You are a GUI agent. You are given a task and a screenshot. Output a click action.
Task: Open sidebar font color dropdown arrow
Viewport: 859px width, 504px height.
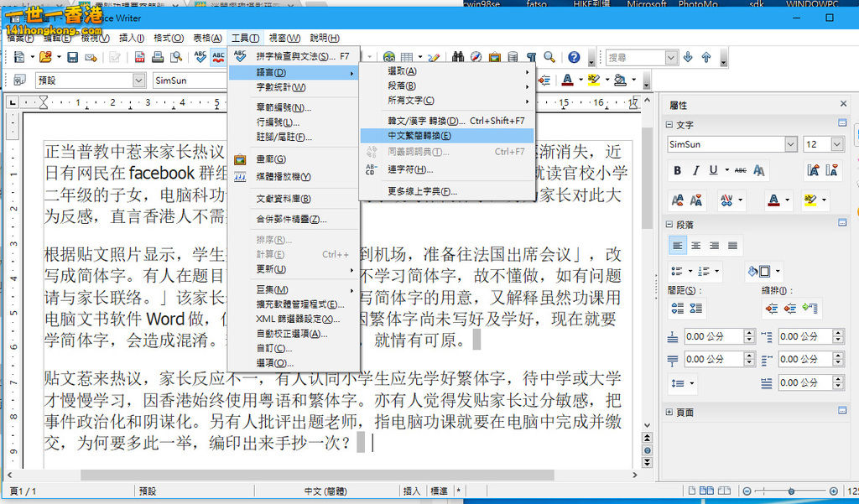pos(787,200)
